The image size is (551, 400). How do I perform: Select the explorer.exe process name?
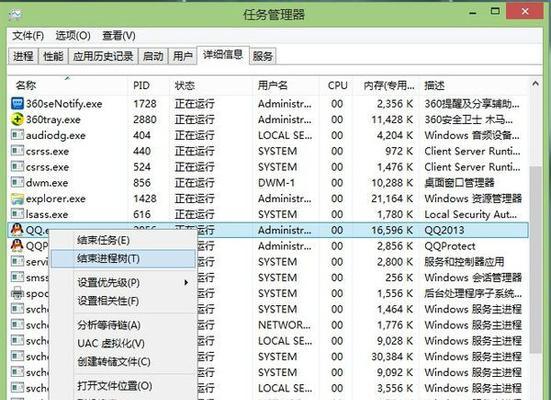[56, 199]
